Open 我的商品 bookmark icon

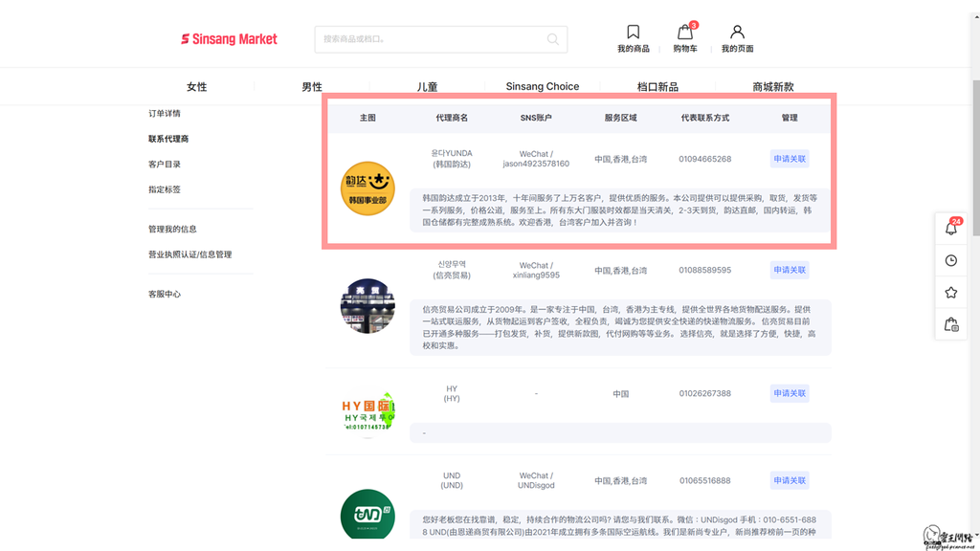click(634, 32)
